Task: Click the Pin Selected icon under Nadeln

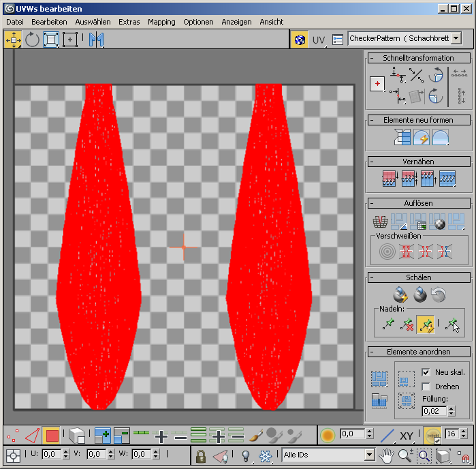Action: (x=388, y=324)
